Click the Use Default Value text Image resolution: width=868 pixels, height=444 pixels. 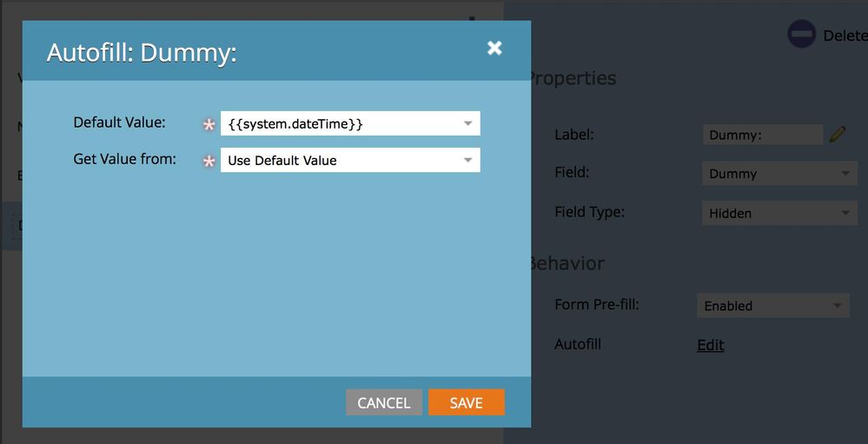tap(282, 160)
